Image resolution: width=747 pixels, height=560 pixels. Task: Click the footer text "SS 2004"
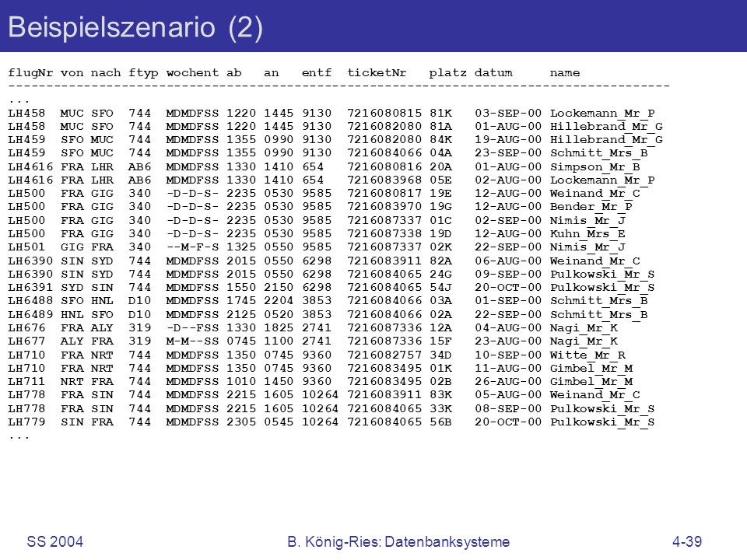[x=54, y=541]
